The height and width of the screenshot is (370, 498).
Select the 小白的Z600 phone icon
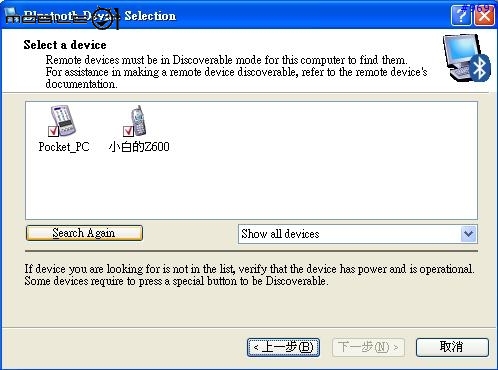pyautogui.click(x=136, y=121)
